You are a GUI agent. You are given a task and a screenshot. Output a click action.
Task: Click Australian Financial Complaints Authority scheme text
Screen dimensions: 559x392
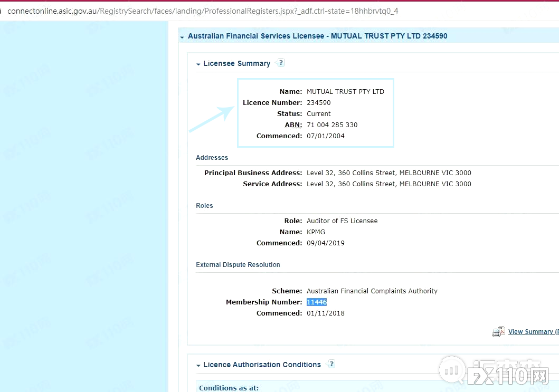372,291
